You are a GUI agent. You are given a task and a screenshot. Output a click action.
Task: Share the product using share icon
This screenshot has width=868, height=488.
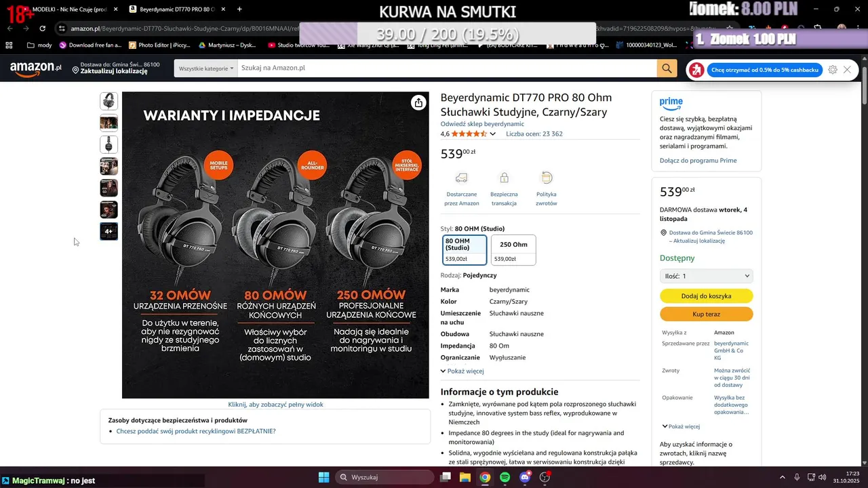point(418,102)
